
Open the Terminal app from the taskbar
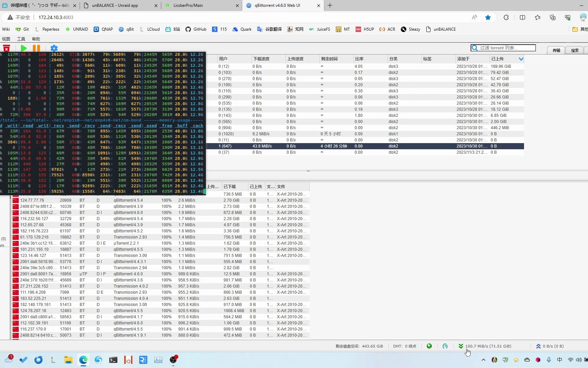[113, 360]
